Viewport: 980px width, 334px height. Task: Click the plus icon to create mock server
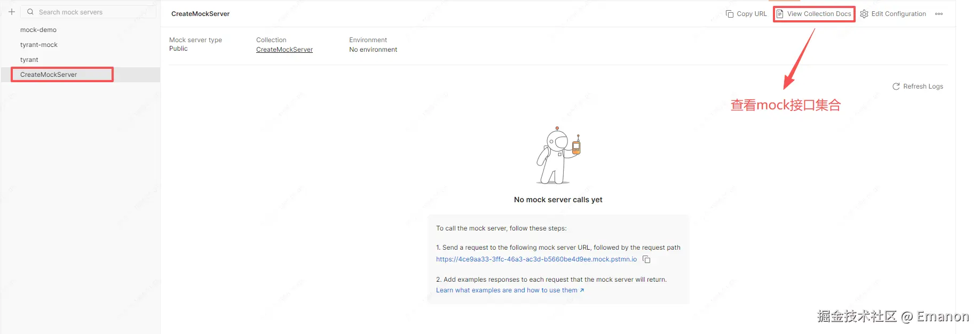(x=12, y=12)
